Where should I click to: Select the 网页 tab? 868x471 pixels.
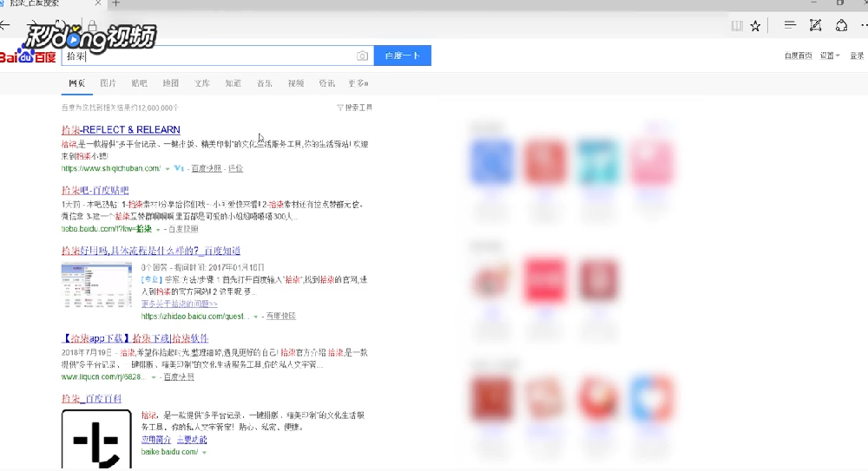click(x=77, y=83)
